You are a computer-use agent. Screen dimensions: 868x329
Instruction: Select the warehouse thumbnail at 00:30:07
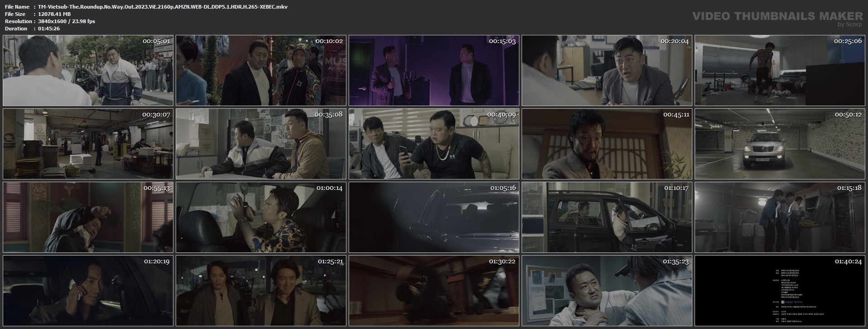[88, 144]
